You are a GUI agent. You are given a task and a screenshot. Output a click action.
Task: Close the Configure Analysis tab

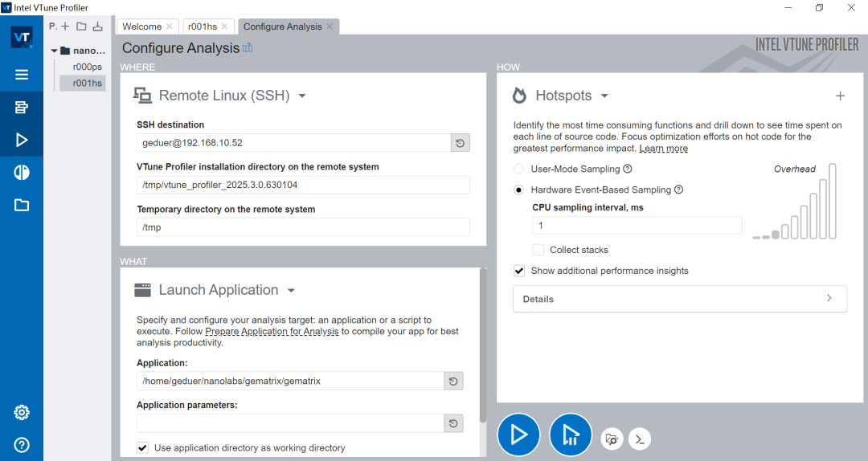pos(330,26)
